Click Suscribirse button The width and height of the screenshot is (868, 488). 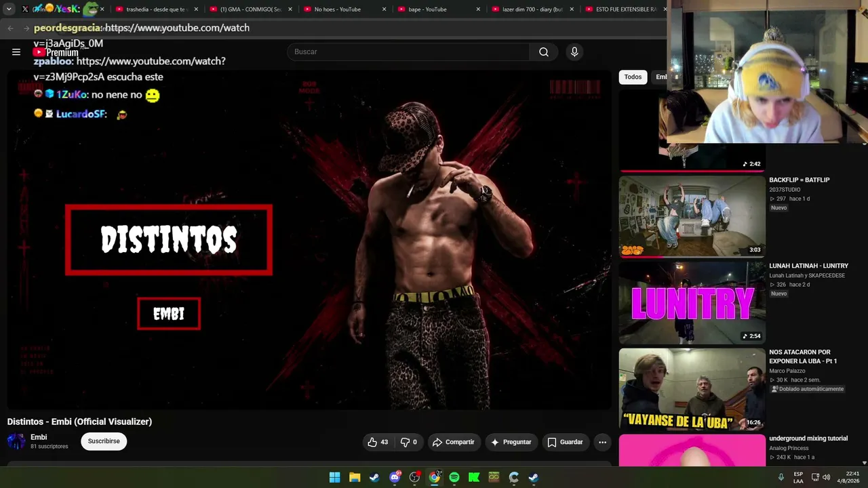click(x=104, y=441)
